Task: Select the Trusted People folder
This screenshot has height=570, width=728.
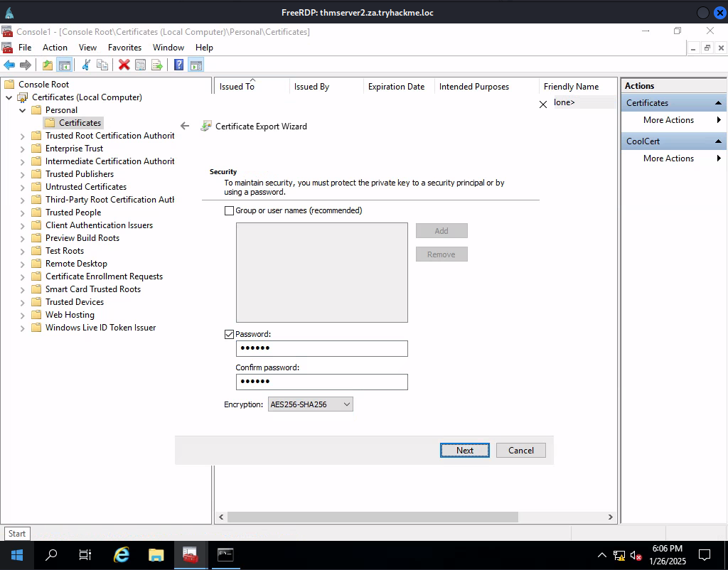Action: [x=73, y=213]
